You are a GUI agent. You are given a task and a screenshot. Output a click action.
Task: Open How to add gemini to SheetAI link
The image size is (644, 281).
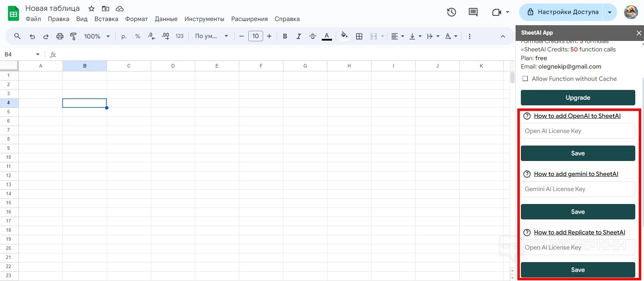point(576,174)
